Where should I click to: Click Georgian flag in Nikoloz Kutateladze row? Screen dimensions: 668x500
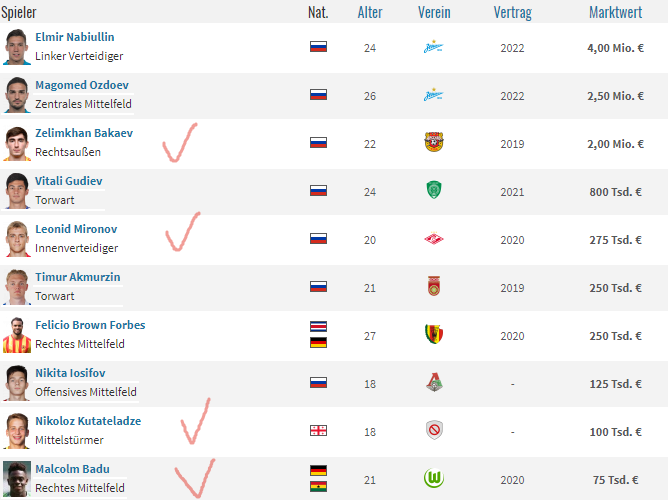[x=318, y=431]
